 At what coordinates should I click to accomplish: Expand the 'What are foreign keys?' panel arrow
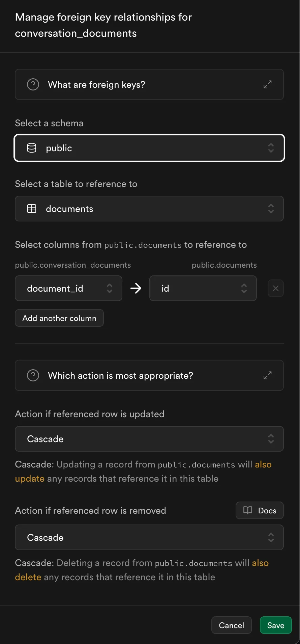268,84
